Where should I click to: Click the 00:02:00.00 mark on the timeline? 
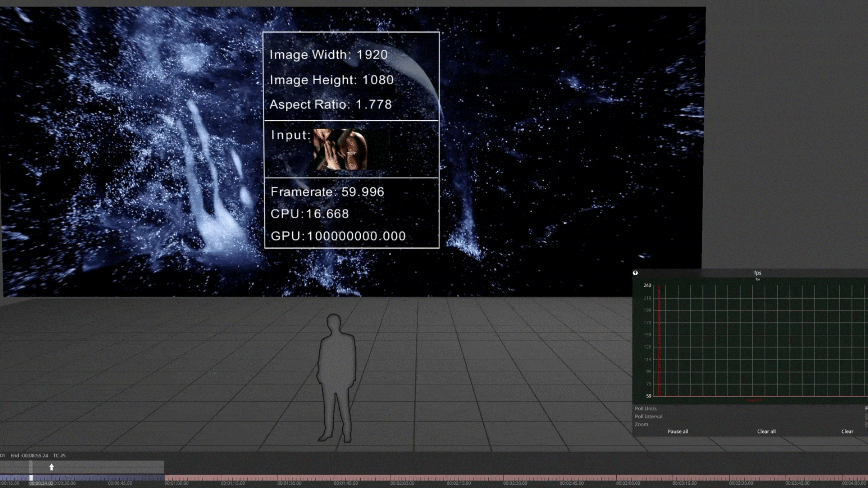(402, 483)
